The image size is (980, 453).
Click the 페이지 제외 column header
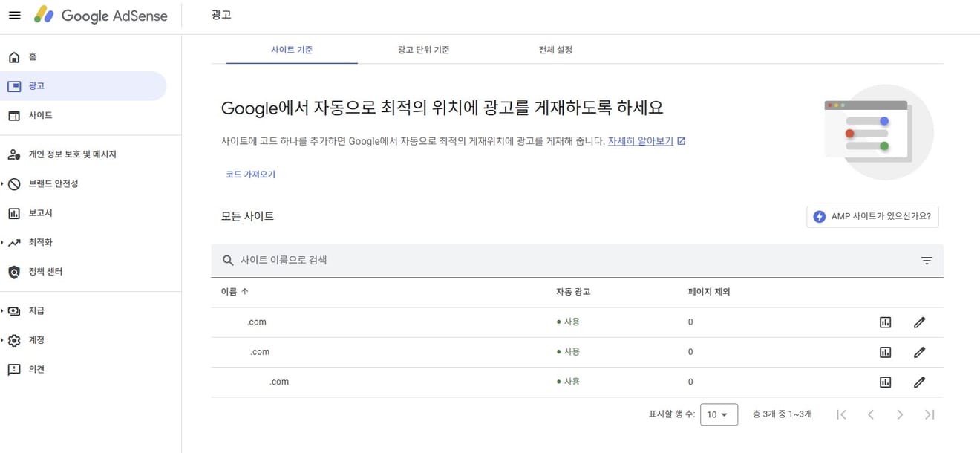coord(709,292)
